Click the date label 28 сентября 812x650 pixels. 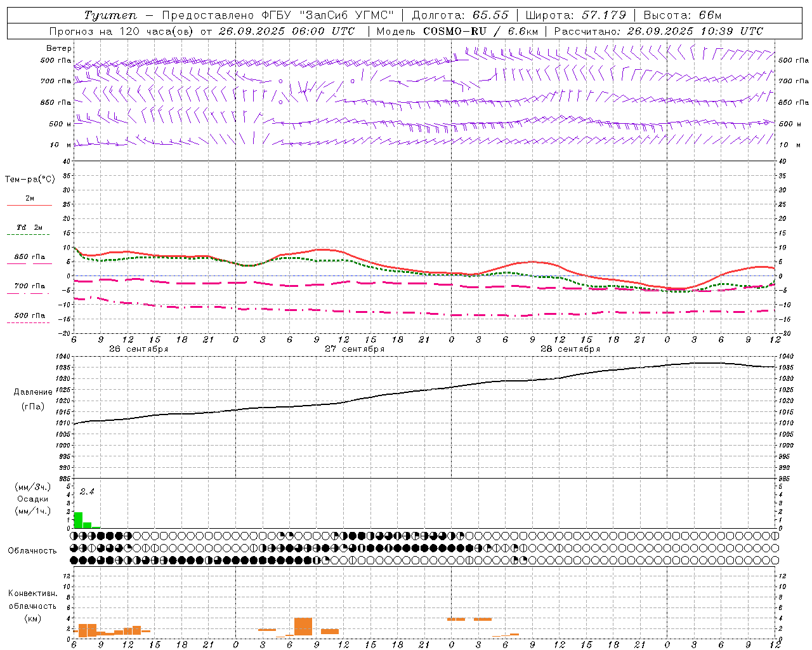570,349
